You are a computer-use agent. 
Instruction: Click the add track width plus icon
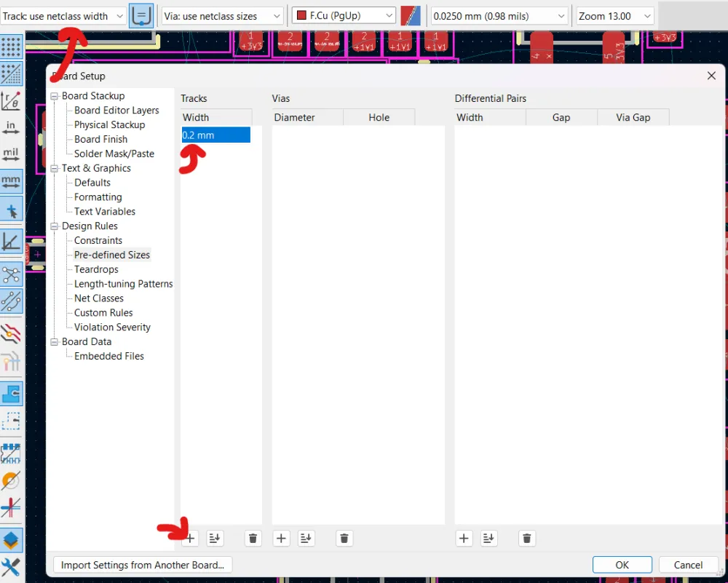pyautogui.click(x=189, y=538)
